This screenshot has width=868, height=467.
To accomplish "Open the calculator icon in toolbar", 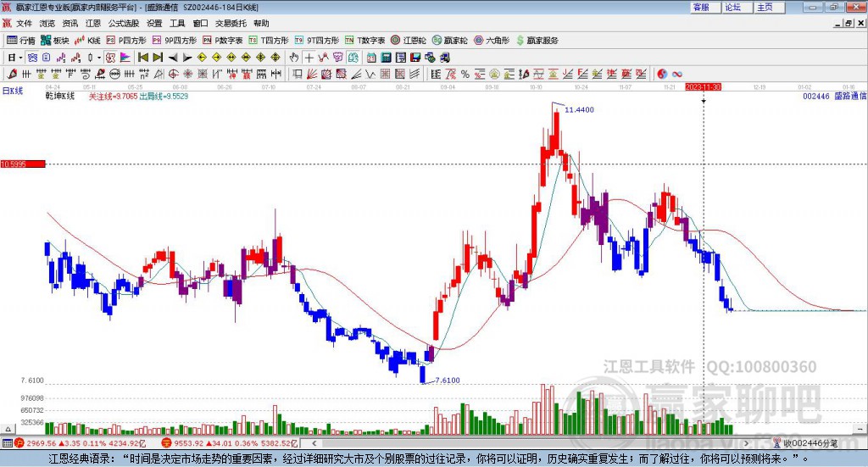I will pyautogui.click(x=386, y=58).
